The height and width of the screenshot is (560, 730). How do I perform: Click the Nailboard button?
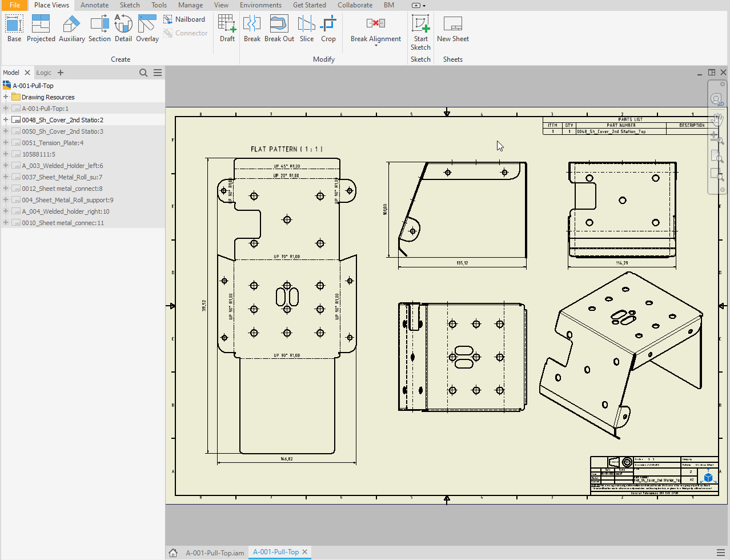point(184,19)
